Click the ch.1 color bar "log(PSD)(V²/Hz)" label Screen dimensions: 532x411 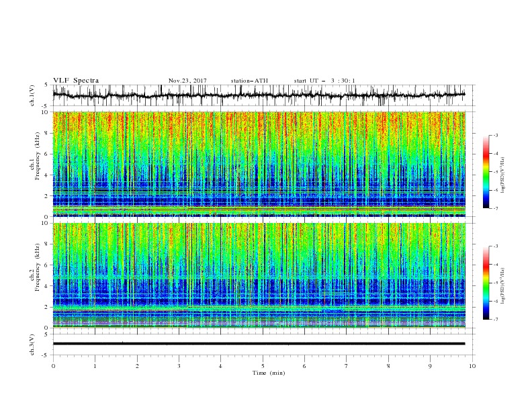[x=502, y=175]
